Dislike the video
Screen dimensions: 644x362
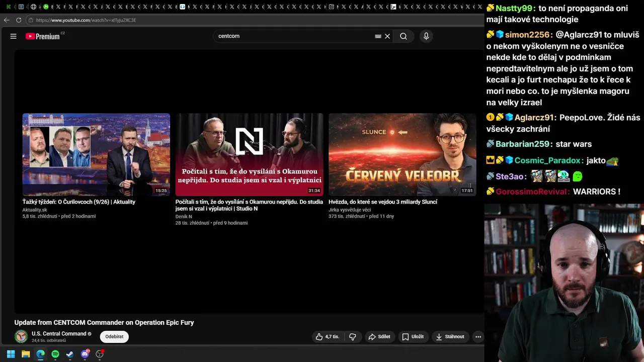(353, 337)
